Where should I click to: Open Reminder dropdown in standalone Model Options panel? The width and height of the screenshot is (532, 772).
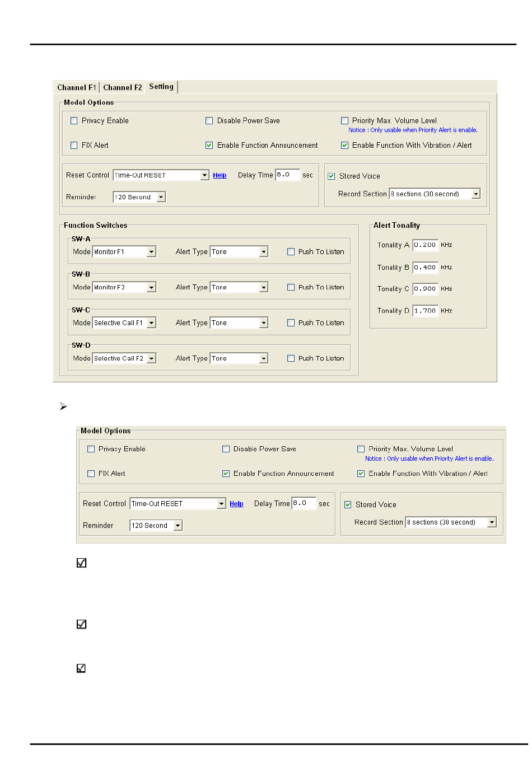156,526
